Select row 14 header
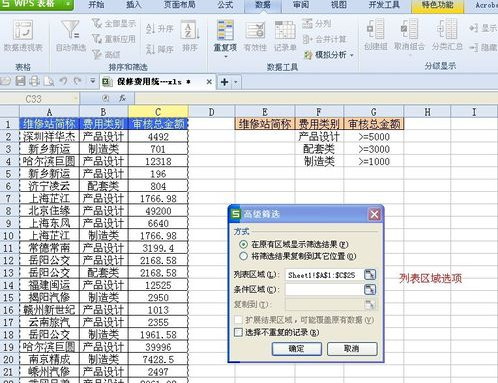The height and width of the screenshot is (383, 498). pos(9,285)
